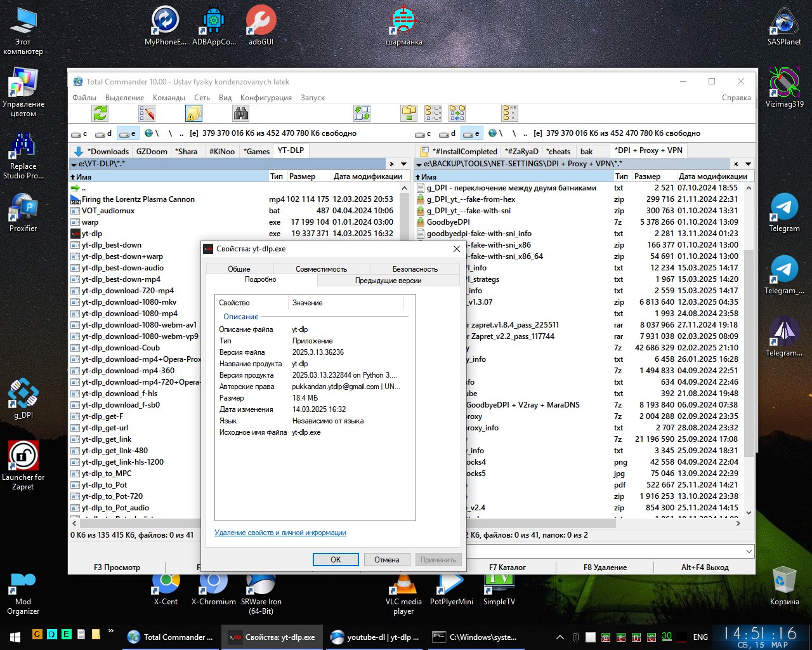Switch to youtube-dl browser taskbar button

(x=375, y=637)
